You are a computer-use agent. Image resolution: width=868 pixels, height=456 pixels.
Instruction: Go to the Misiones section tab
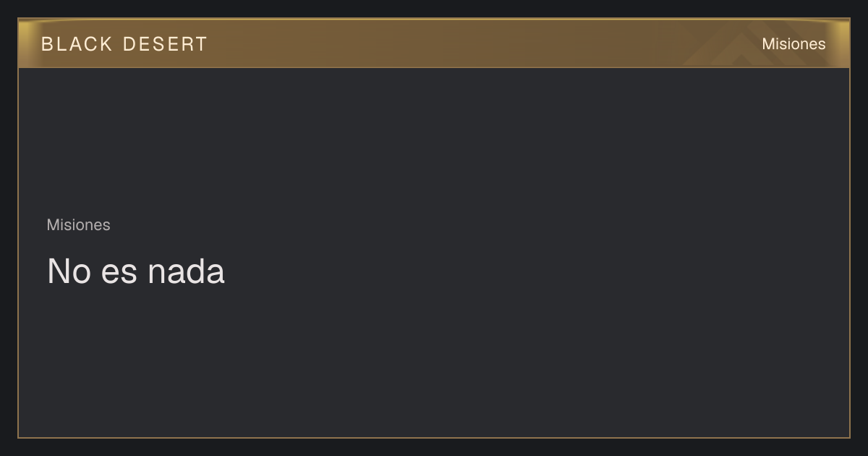pos(793,44)
